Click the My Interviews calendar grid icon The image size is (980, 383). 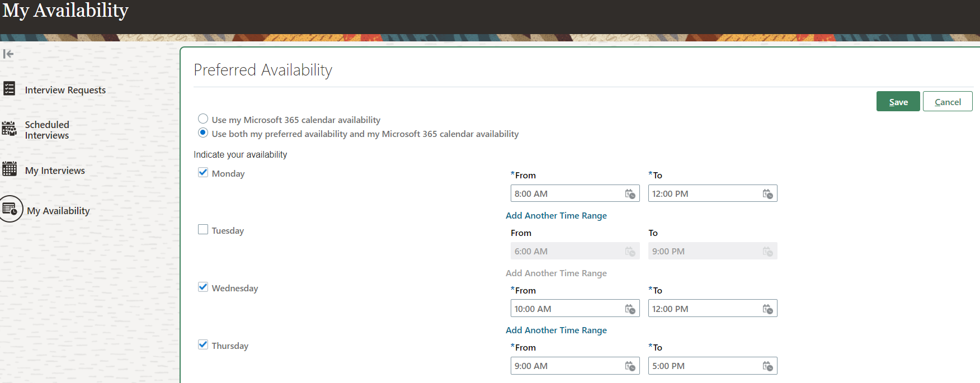pyautogui.click(x=10, y=169)
